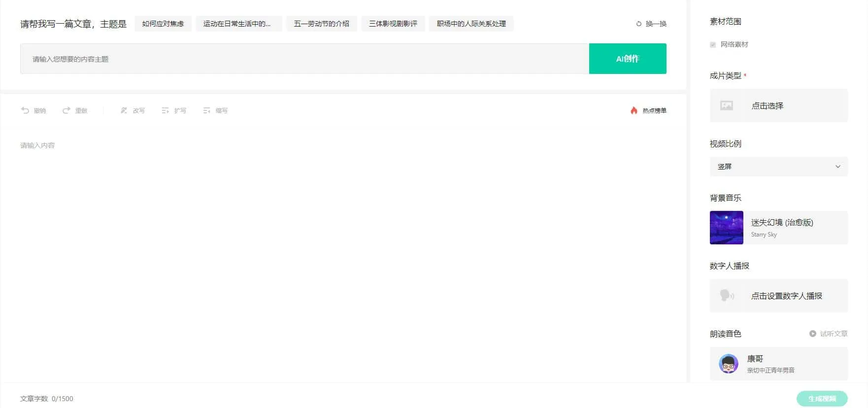Click the green AI创作 button
This screenshot has width=868, height=408.
pos(628,59)
